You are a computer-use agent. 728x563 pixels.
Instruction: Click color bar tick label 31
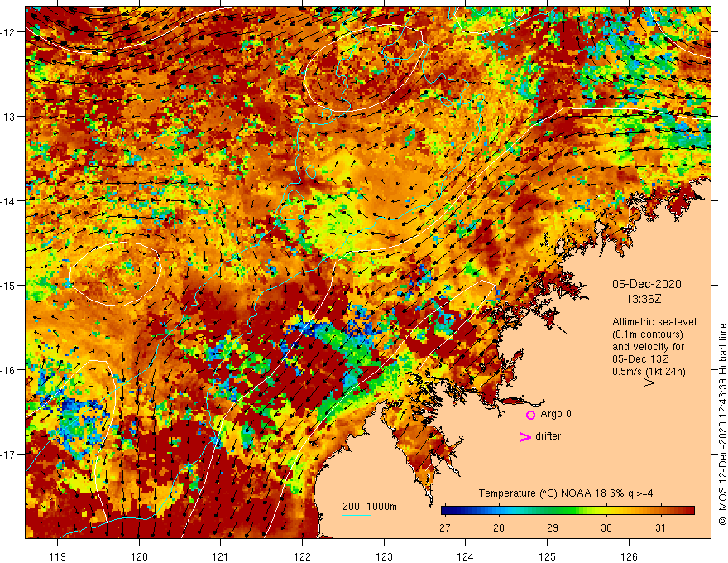click(660, 527)
